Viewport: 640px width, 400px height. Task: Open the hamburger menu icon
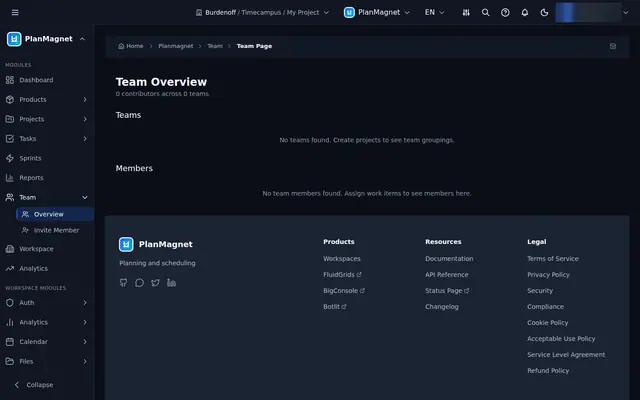pyautogui.click(x=15, y=12)
